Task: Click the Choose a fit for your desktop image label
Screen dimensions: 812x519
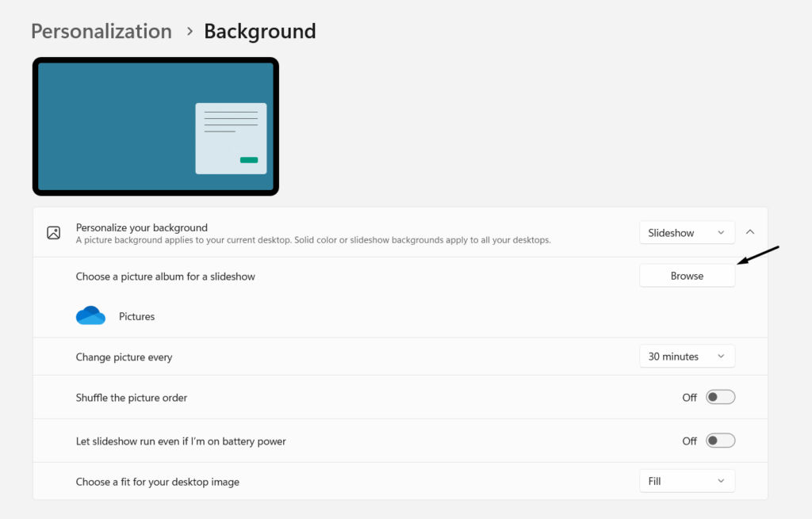Action: click(157, 482)
